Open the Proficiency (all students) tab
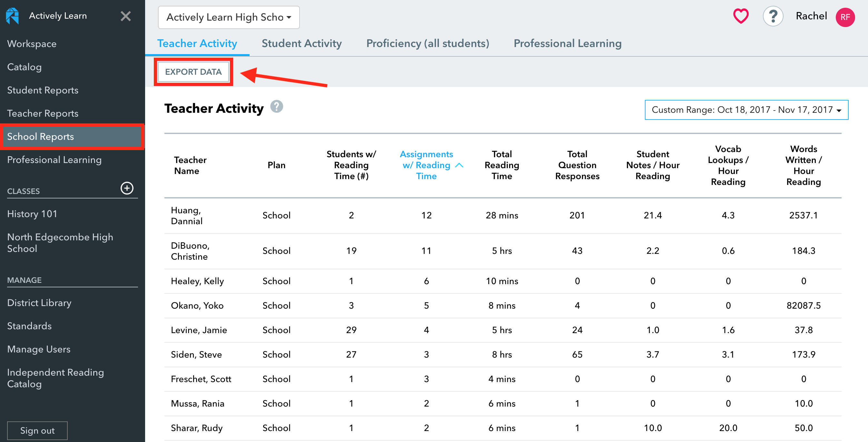 tap(428, 43)
